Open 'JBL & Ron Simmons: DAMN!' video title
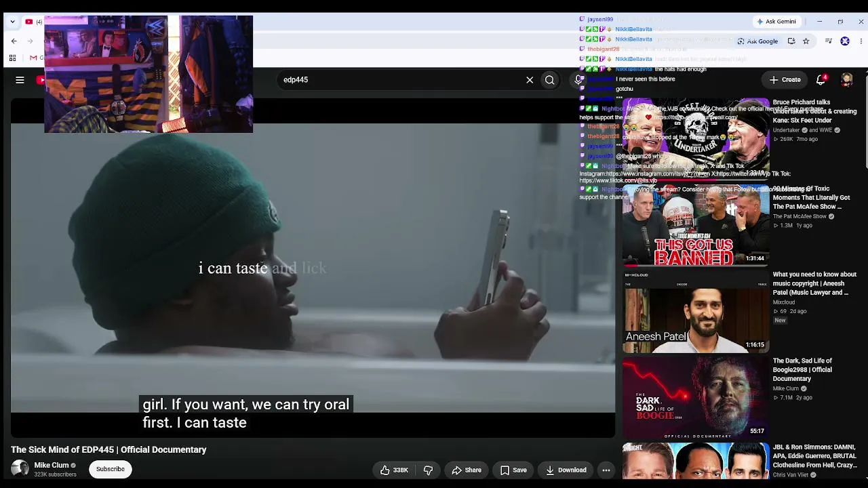 coord(814,456)
